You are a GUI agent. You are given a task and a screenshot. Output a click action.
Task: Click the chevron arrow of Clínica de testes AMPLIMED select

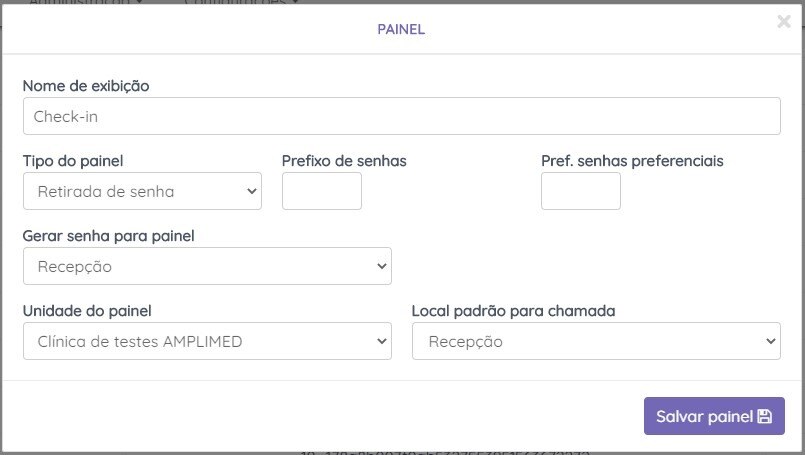tap(380, 342)
